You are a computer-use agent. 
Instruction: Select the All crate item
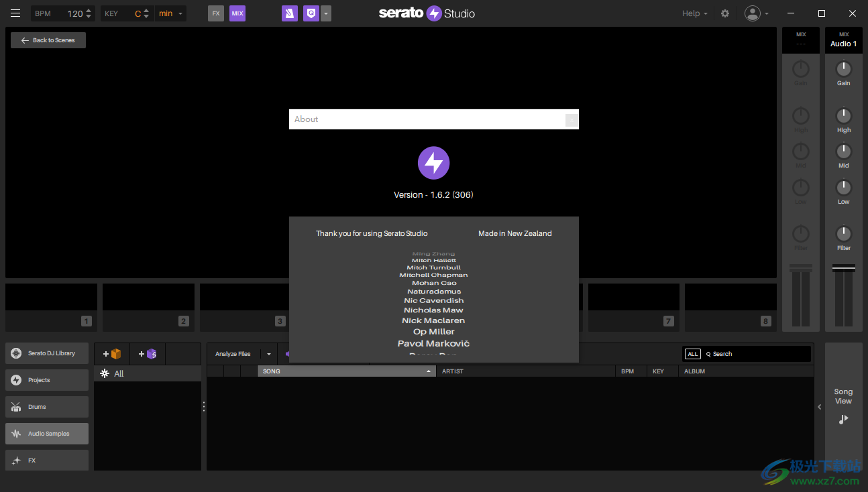148,374
